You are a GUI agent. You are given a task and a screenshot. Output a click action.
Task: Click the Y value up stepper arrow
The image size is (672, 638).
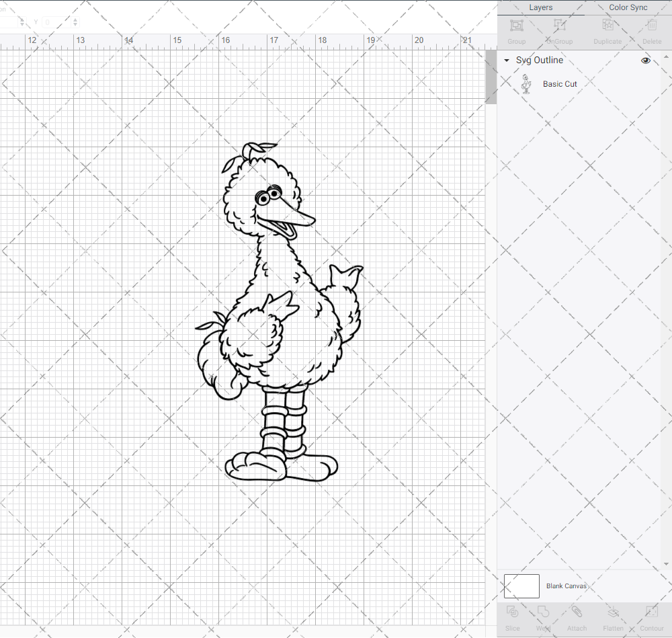coord(75,20)
